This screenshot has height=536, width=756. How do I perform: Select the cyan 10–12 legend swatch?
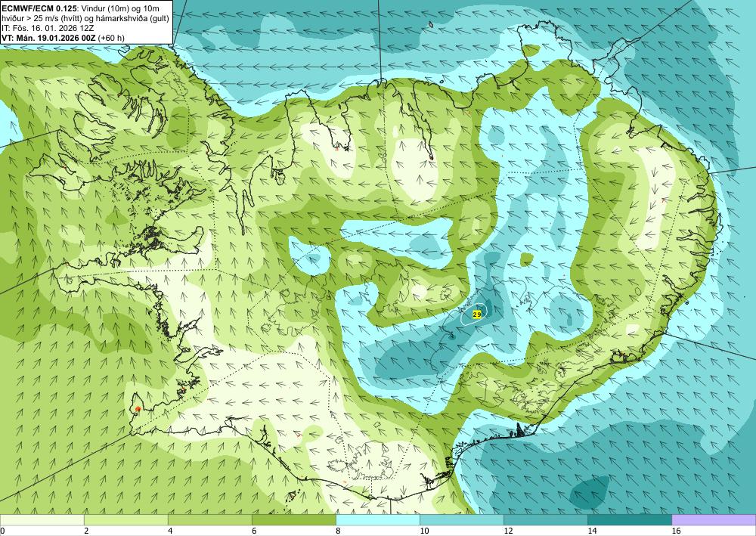point(462,519)
